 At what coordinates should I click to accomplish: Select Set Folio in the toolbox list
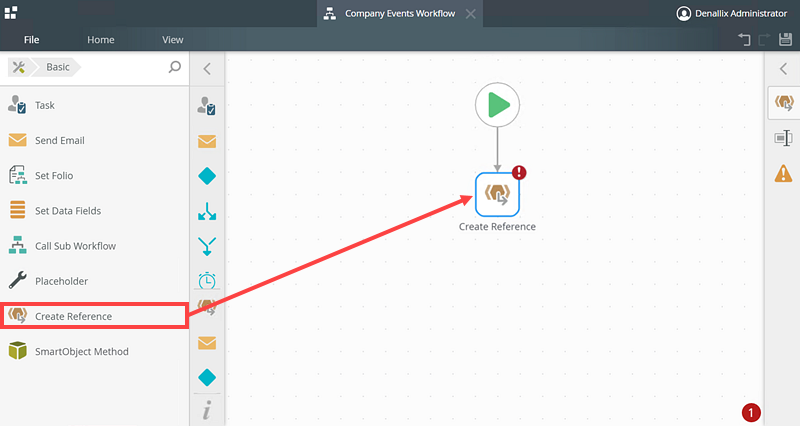[94, 176]
